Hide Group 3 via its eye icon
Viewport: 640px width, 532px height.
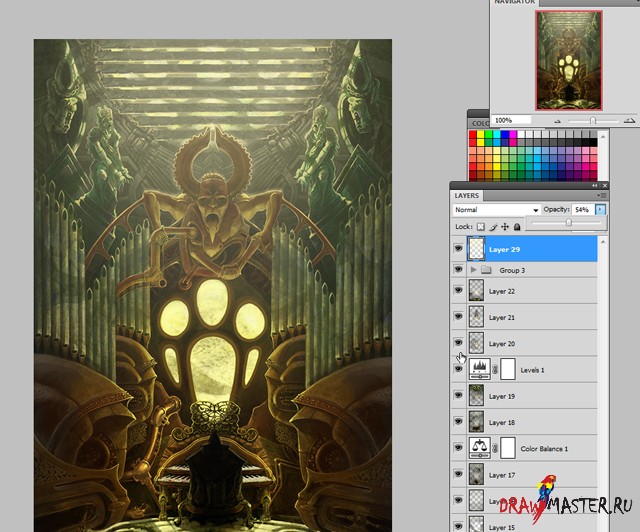coord(459,269)
